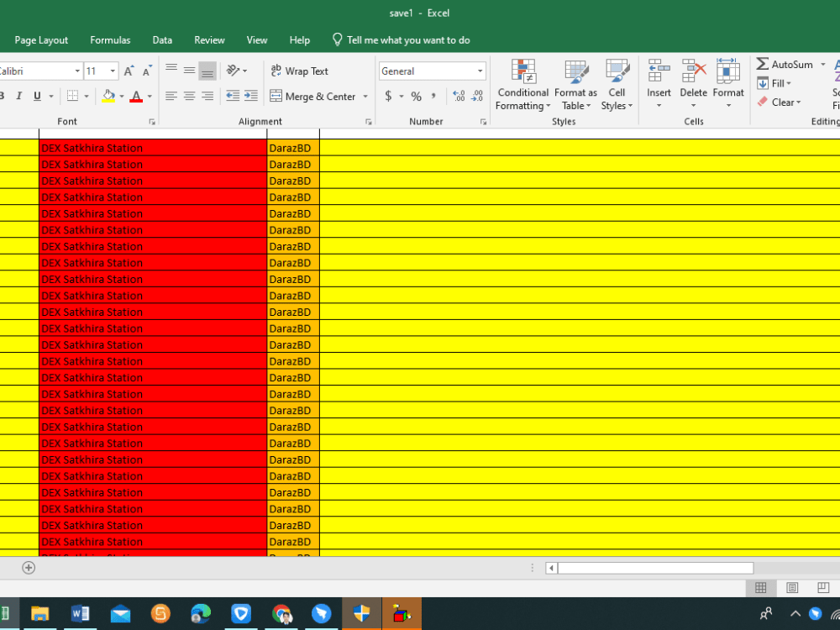Image resolution: width=840 pixels, height=630 pixels.
Task: Apply red Font Color
Action: coord(136,96)
